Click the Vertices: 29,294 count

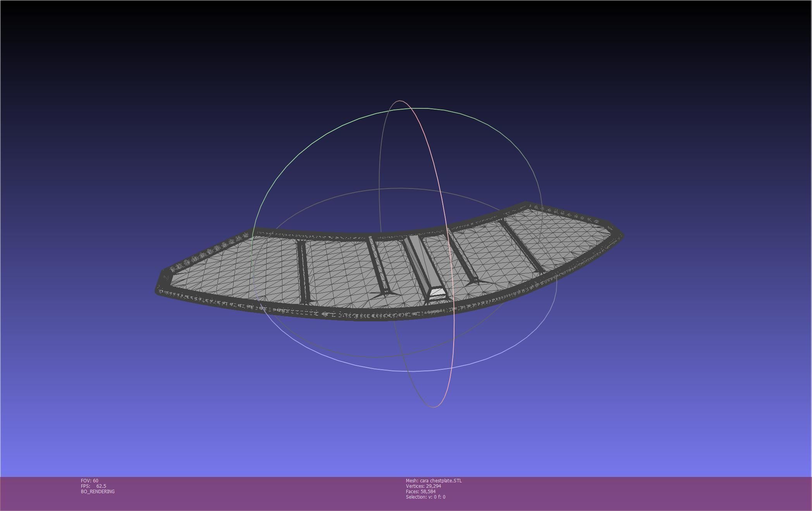point(423,486)
